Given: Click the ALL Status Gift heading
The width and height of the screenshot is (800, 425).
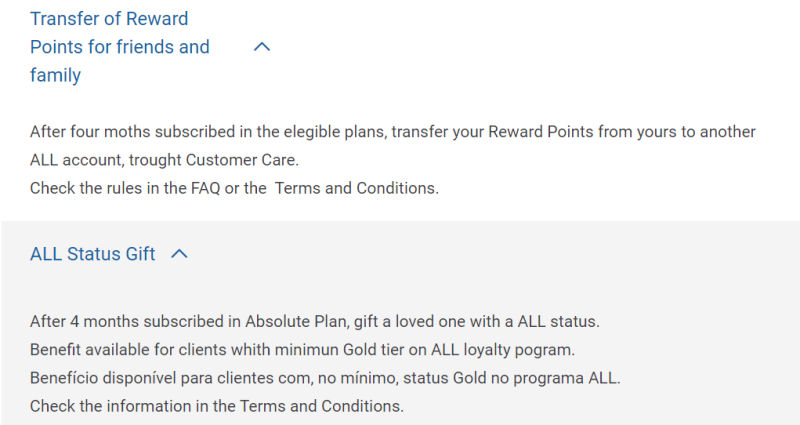Looking at the screenshot, I should [x=92, y=254].
